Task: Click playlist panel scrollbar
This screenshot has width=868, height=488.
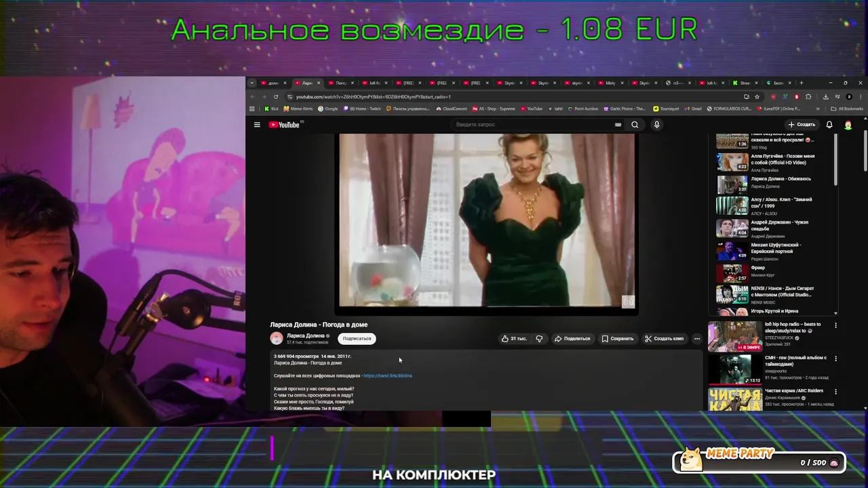Action: click(835, 159)
